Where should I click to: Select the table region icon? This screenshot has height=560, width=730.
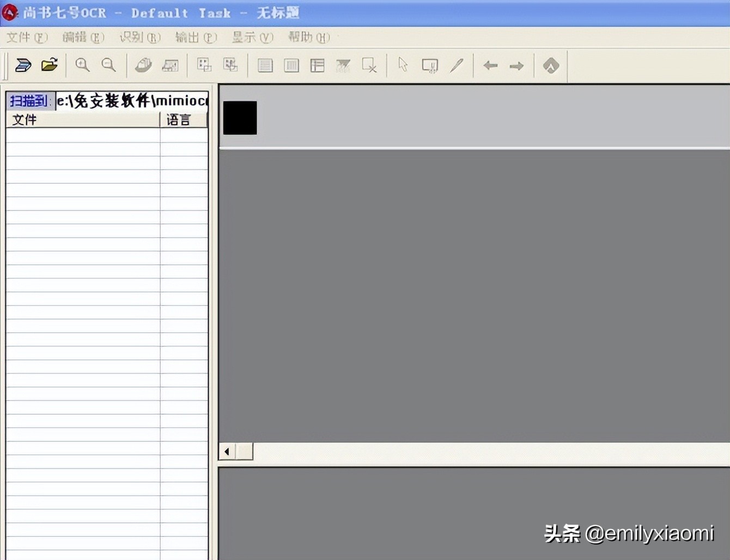[x=318, y=66]
